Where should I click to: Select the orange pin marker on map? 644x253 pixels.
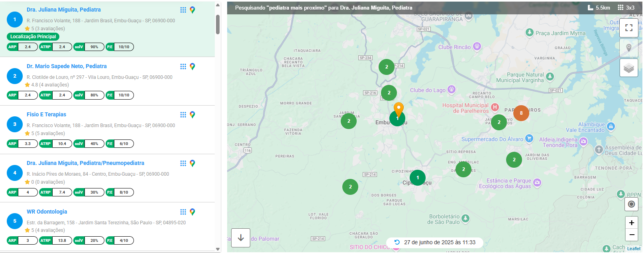pos(399,108)
